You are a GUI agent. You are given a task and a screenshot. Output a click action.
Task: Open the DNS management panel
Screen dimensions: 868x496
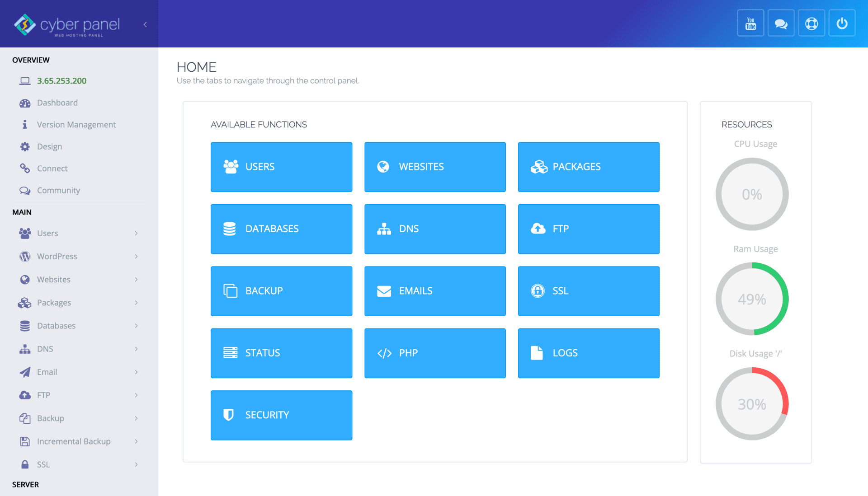(x=435, y=229)
